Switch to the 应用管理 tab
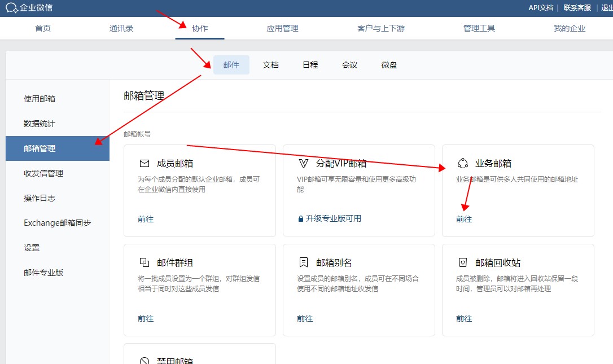The height and width of the screenshot is (364, 613). coord(282,28)
